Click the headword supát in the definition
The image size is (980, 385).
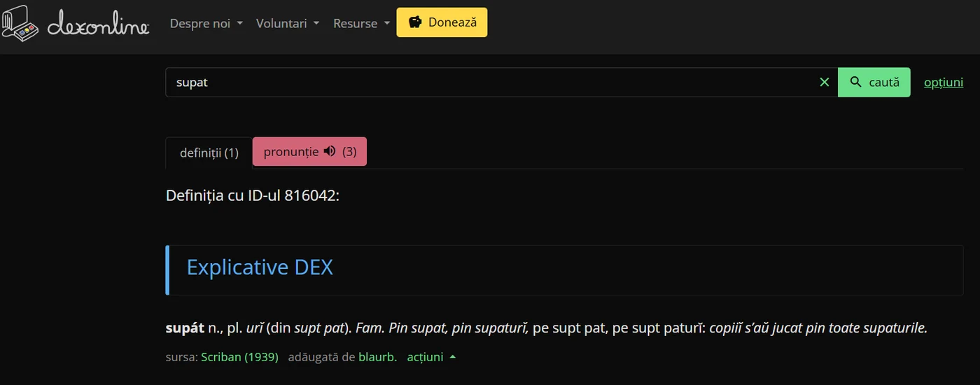coord(185,328)
